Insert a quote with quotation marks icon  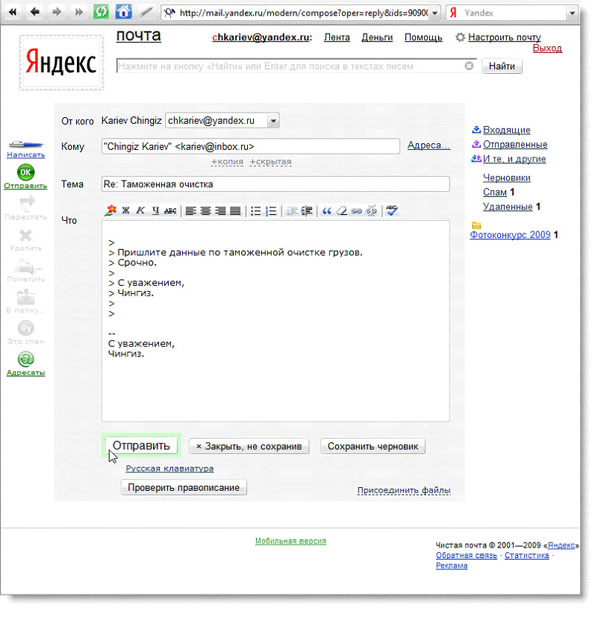click(x=327, y=211)
